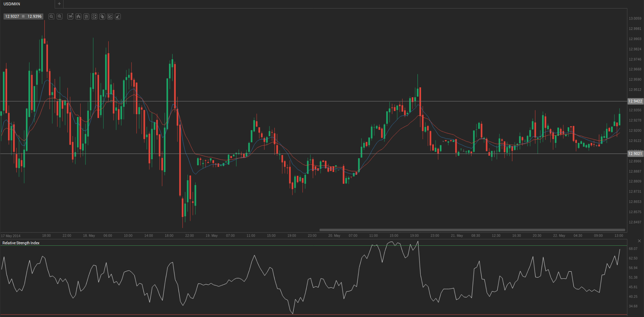The height and width of the screenshot is (317, 644).
Task: Click the 13:00 time label on the axis
Action: (619, 236)
